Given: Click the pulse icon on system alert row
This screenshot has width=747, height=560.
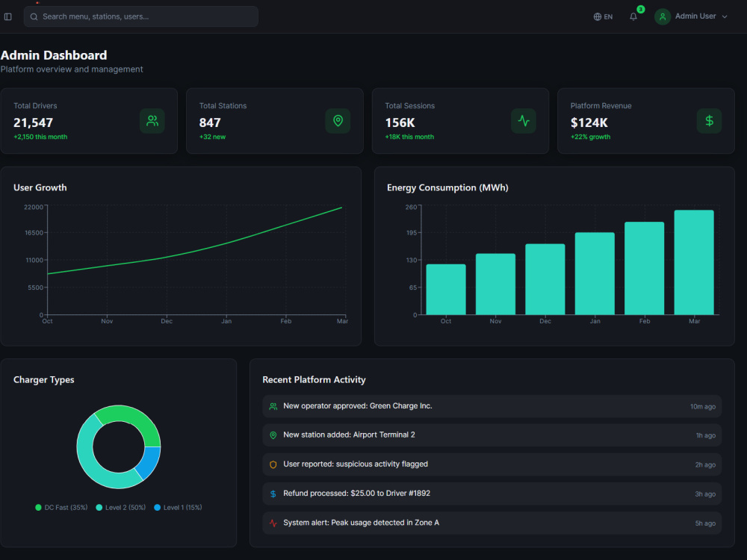Looking at the screenshot, I should tap(273, 523).
